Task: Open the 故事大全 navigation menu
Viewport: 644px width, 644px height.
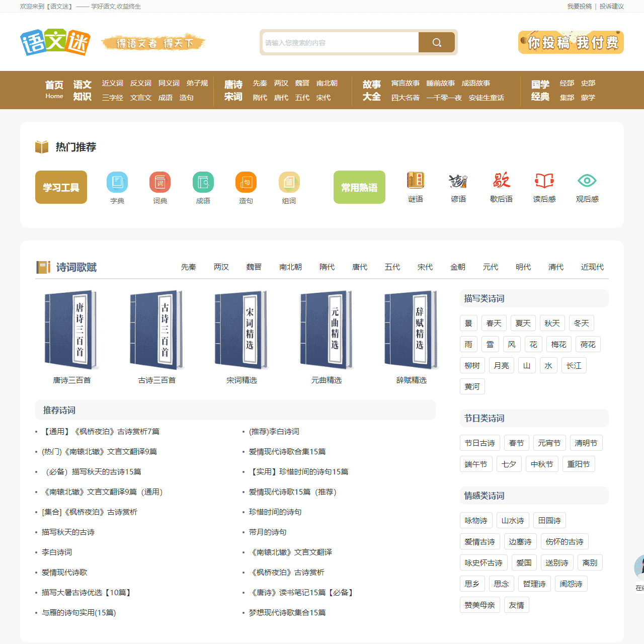Action: pyautogui.click(x=371, y=90)
